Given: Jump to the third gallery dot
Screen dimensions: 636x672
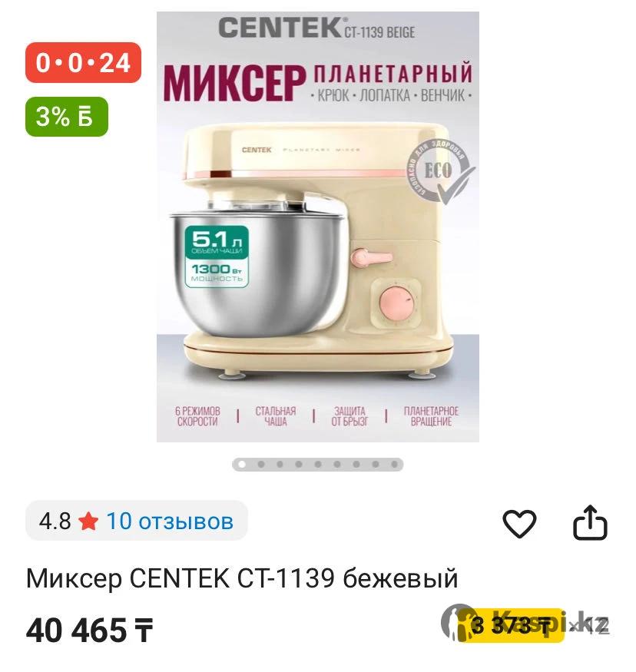Looking at the screenshot, I should [x=280, y=464].
